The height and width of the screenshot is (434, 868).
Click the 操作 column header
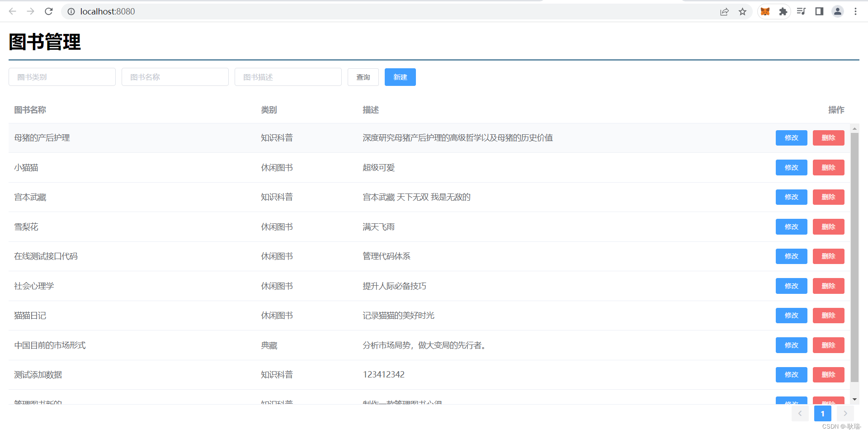836,110
